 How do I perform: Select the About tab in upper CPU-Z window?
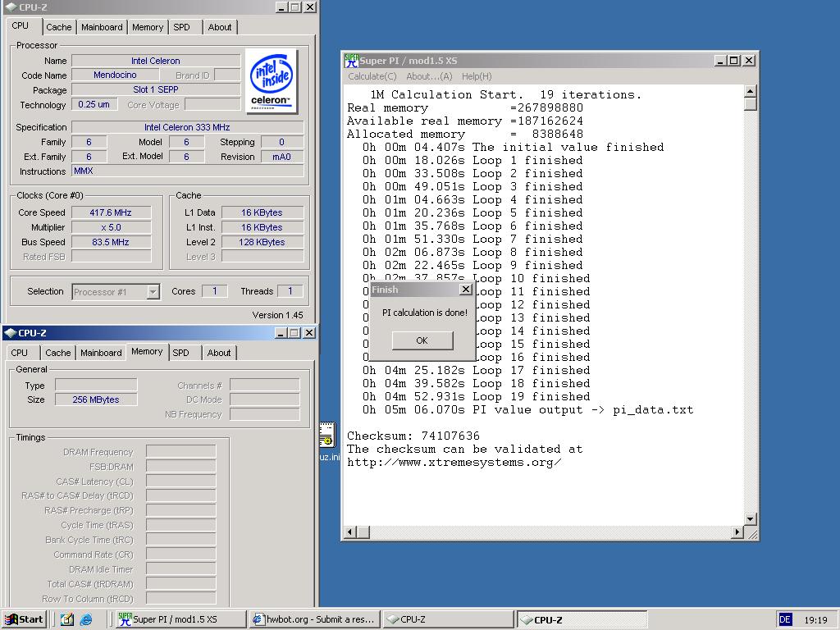pos(220,27)
